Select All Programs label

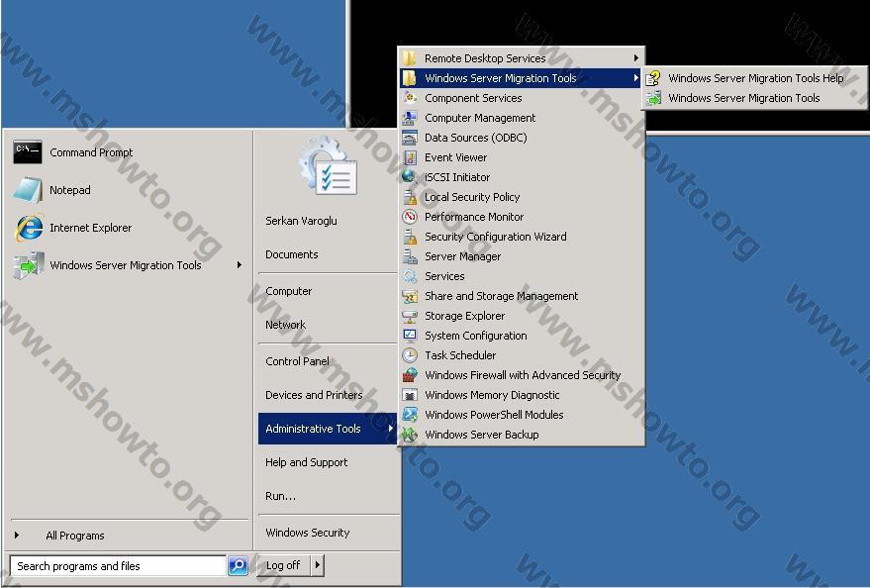tap(75, 536)
